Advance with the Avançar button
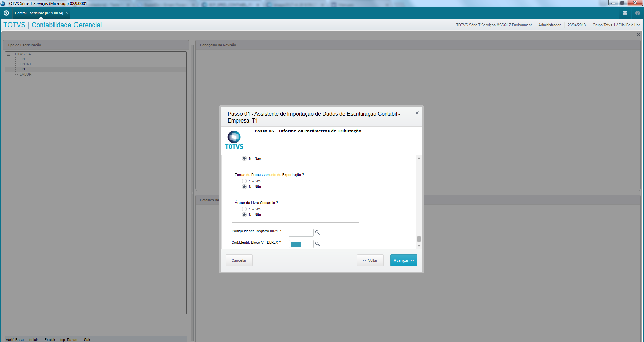The height and width of the screenshot is (342, 644). (404, 260)
